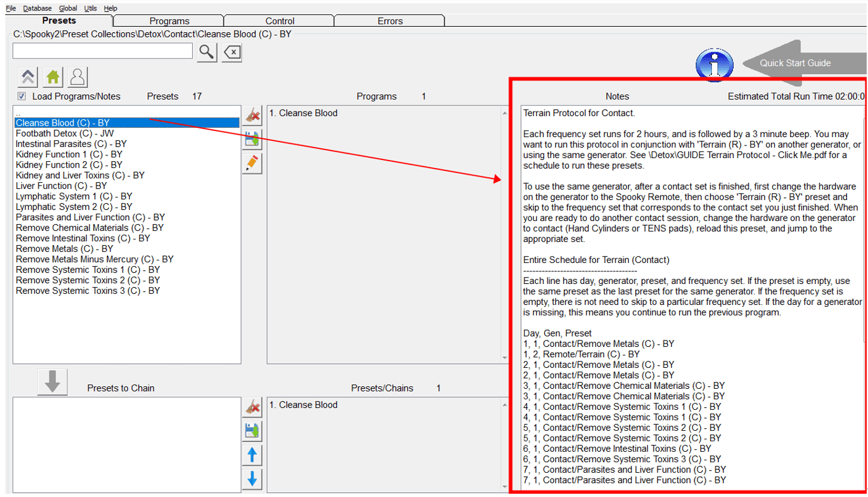Click the preset search input field
Image resolution: width=868 pixels, height=497 pixels.
(x=102, y=51)
